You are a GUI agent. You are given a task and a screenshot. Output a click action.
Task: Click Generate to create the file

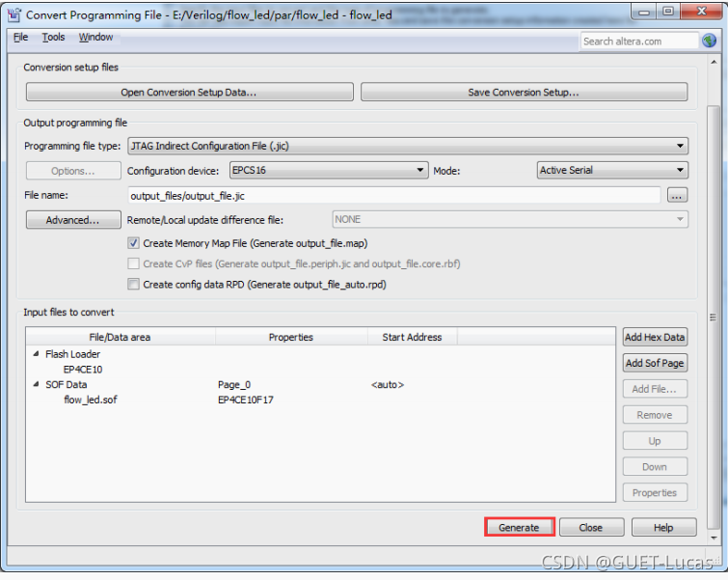(x=519, y=528)
